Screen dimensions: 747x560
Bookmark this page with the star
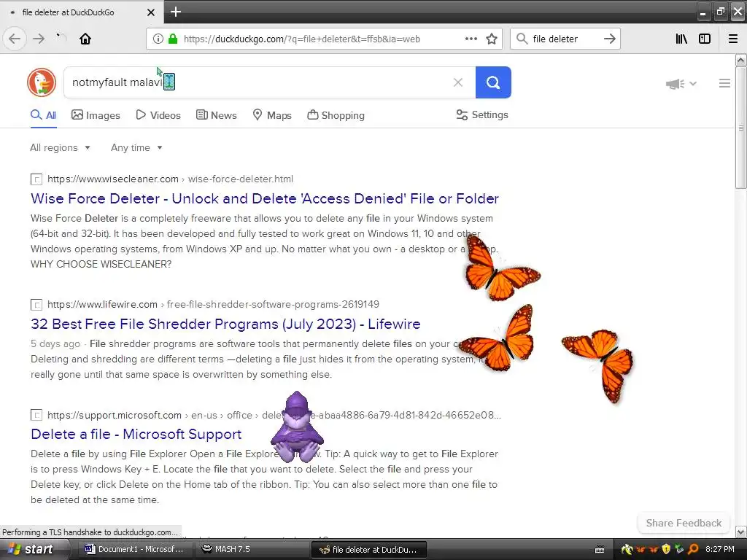point(492,39)
